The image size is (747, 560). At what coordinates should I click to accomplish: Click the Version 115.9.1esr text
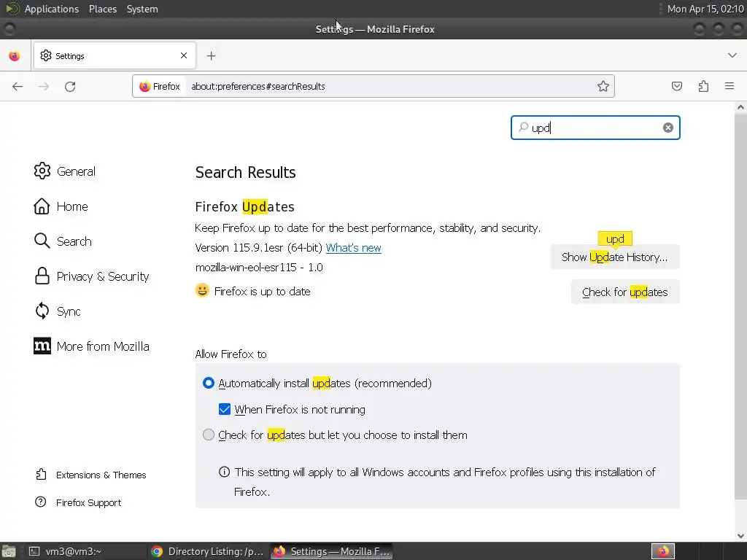259,248
